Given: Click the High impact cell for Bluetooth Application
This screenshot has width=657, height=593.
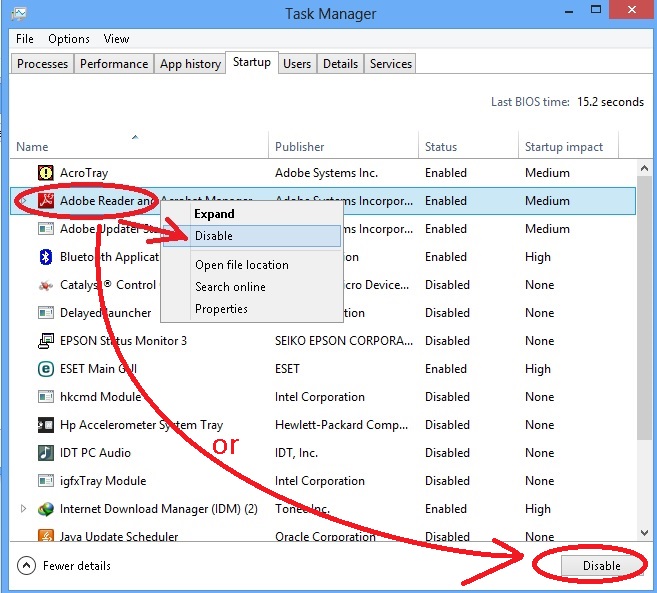Looking at the screenshot, I should (x=538, y=257).
